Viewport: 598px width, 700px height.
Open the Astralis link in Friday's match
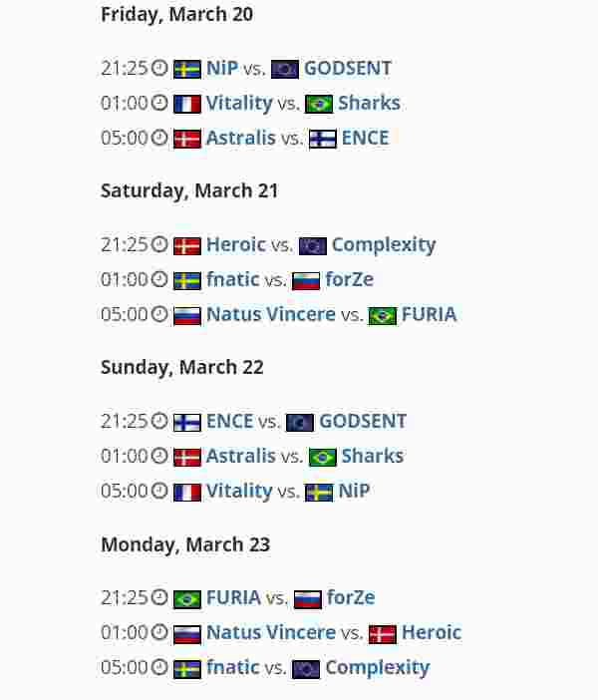(241, 138)
